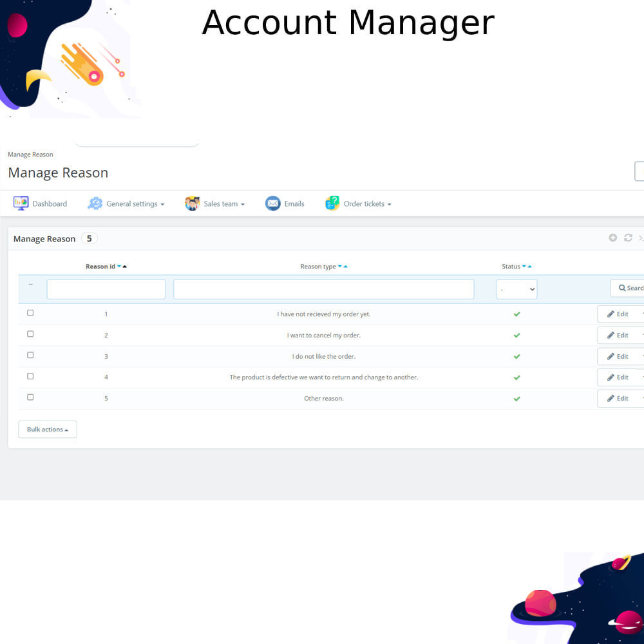Click the refresh list icon
The width and height of the screenshot is (644, 644).
point(628,238)
